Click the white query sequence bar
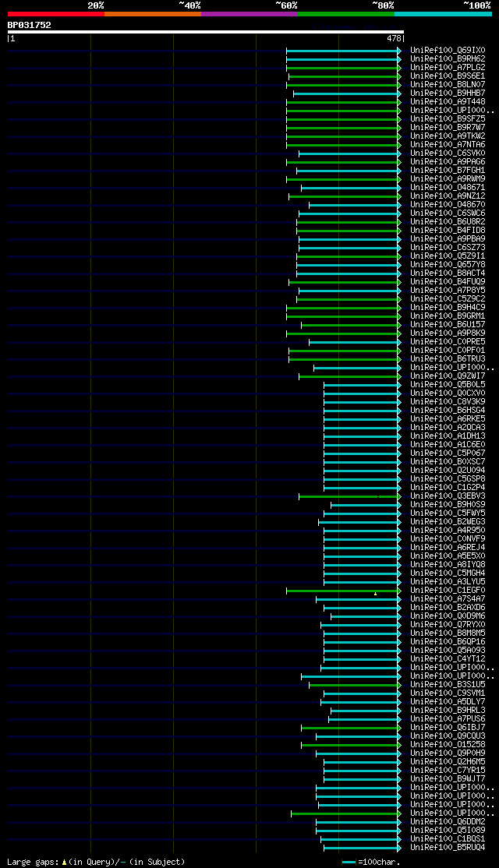The image size is (499, 868). tap(206, 32)
